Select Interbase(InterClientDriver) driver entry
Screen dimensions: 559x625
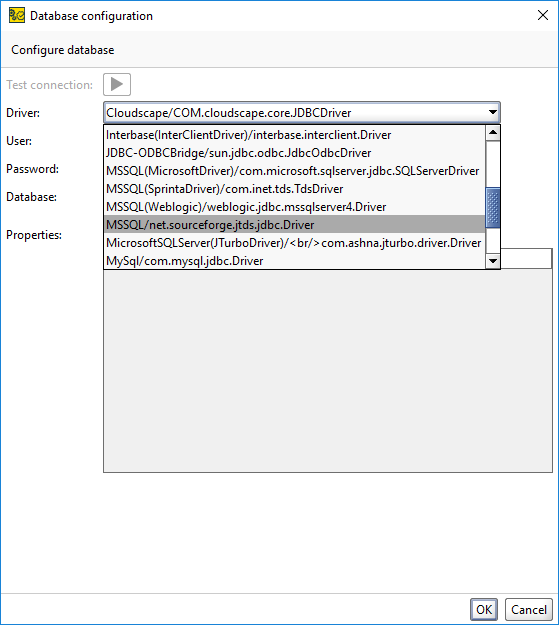(295, 135)
